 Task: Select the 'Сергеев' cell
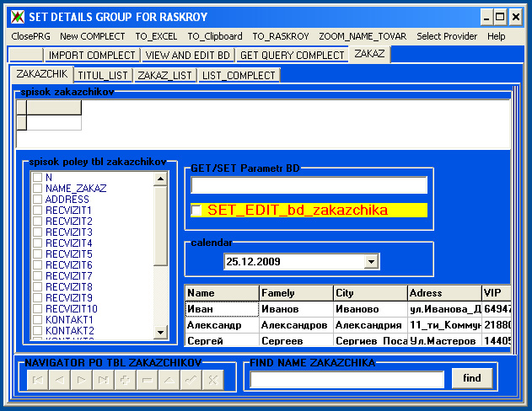(x=296, y=340)
